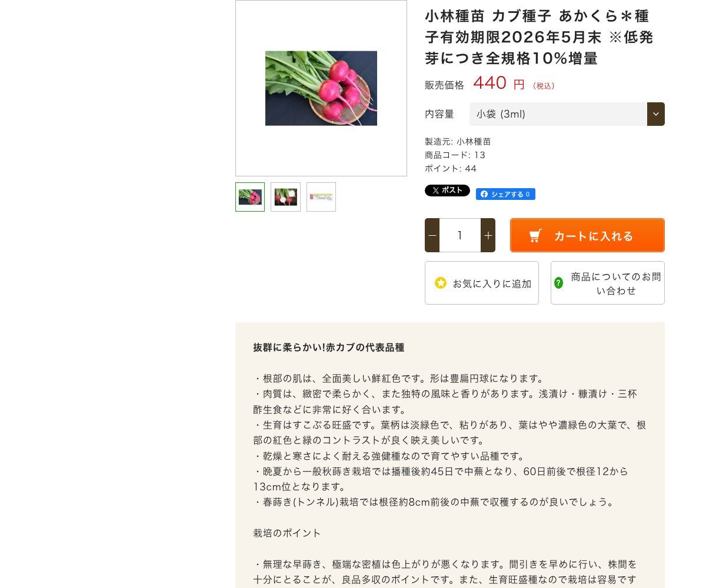
Task: Share on Facebook via シェアする button
Action: click(x=505, y=194)
